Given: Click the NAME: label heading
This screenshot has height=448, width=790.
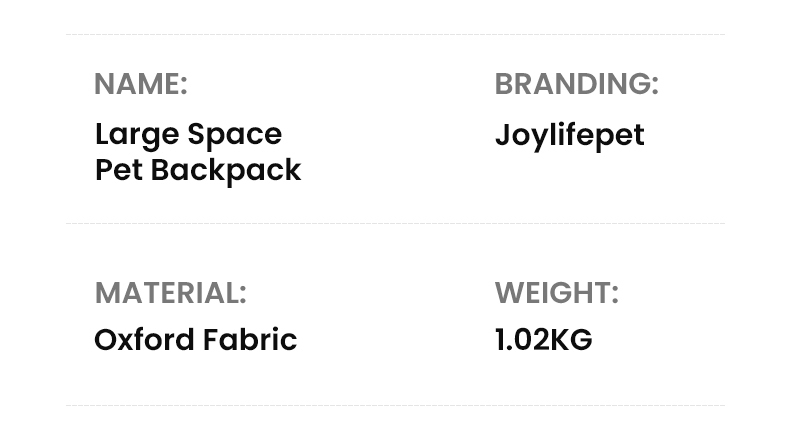Looking at the screenshot, I should (x=140, y=84).
